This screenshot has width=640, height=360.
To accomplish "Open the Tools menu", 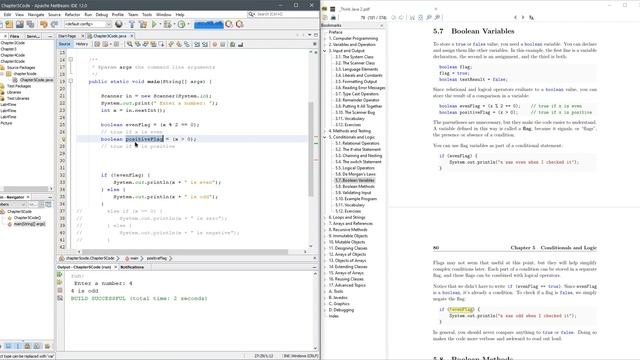I will coord(147,15).
